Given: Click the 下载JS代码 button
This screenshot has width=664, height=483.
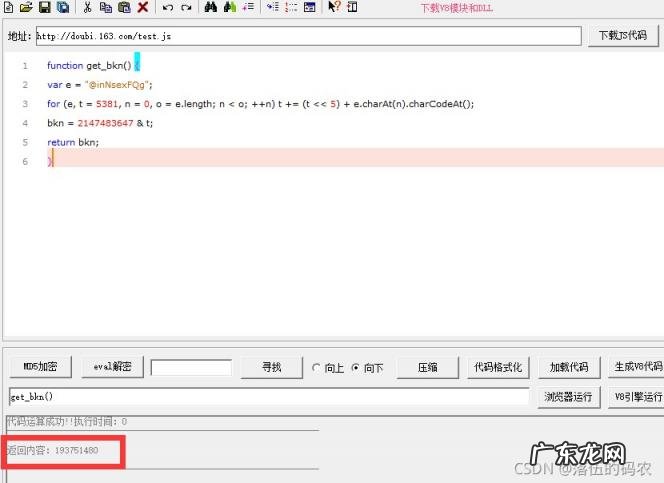Looking at the screenshot, I should point(623,36).
